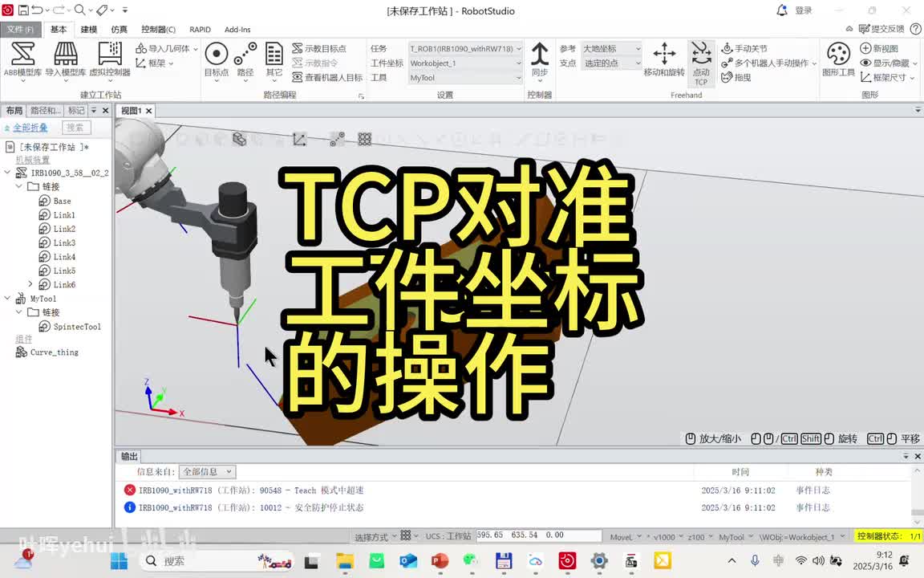
Task: Switch to the 建模 modeling tab
Action: click(89, 30)
